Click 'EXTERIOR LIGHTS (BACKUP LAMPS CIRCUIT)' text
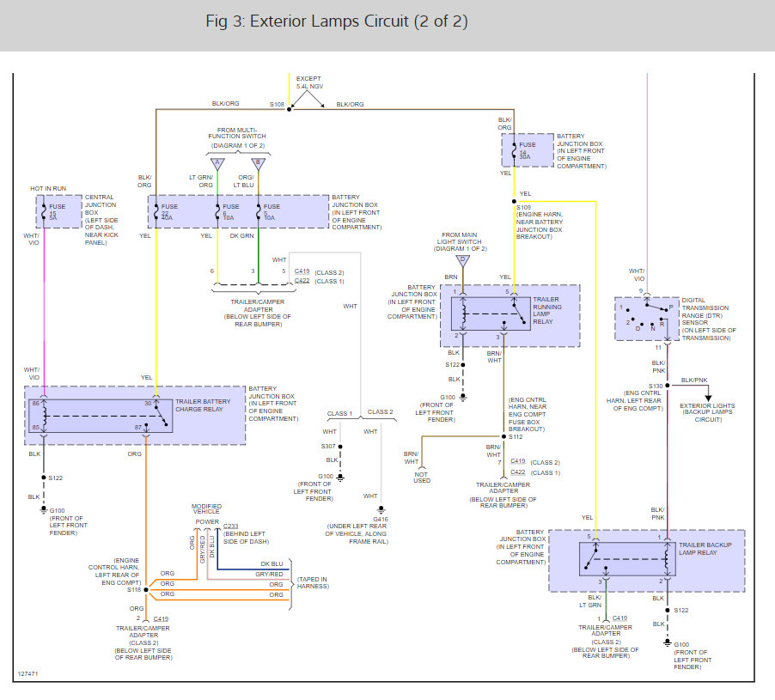The height and width of the screenshot is (700, 775). click(707, 412)
